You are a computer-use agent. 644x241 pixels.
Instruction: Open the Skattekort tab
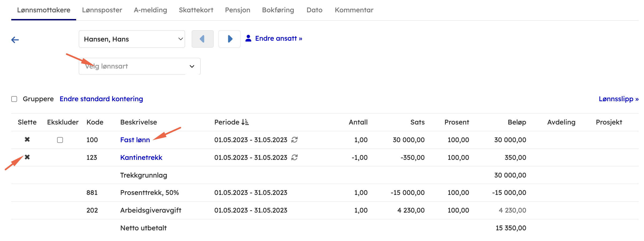point(196,10)
